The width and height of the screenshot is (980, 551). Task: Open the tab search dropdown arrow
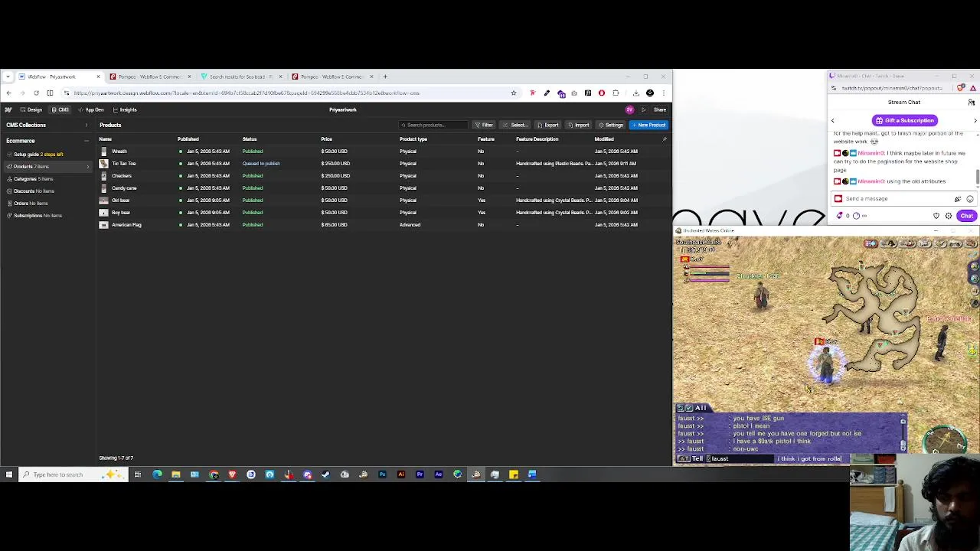coord(8,77)
